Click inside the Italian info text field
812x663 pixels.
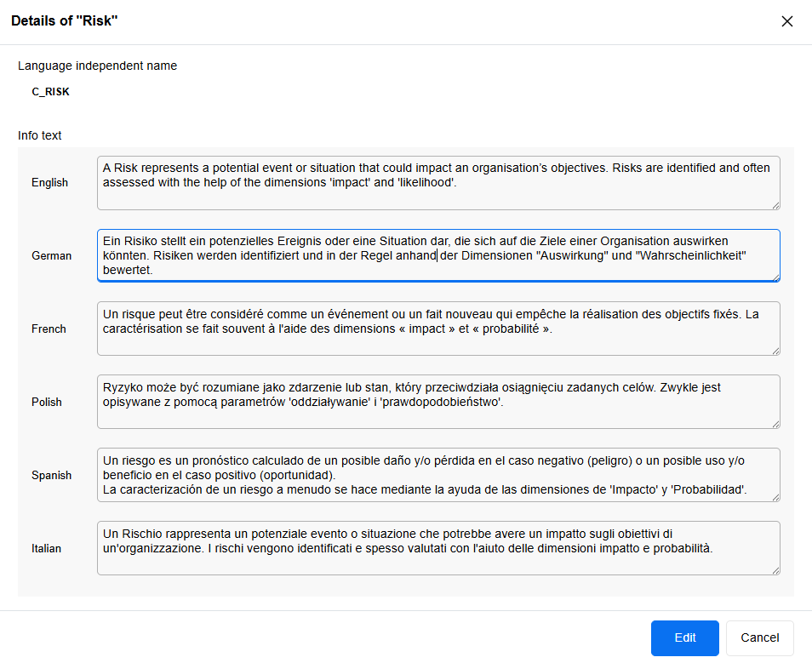[438, 547]
